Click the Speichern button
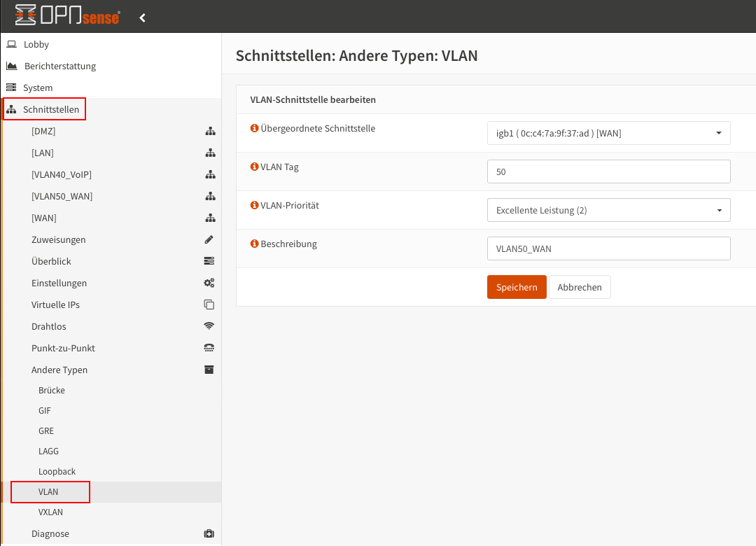756x546 pixels. 517,287
